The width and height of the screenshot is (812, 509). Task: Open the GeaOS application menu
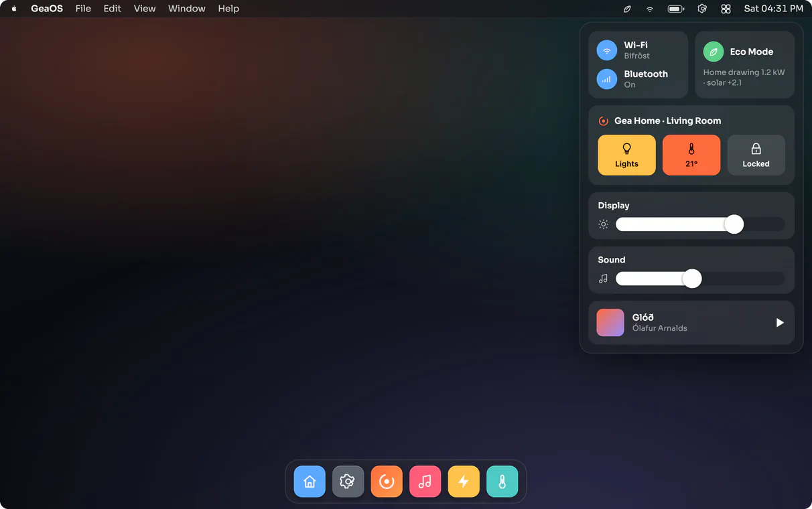(x=47, y=9)
